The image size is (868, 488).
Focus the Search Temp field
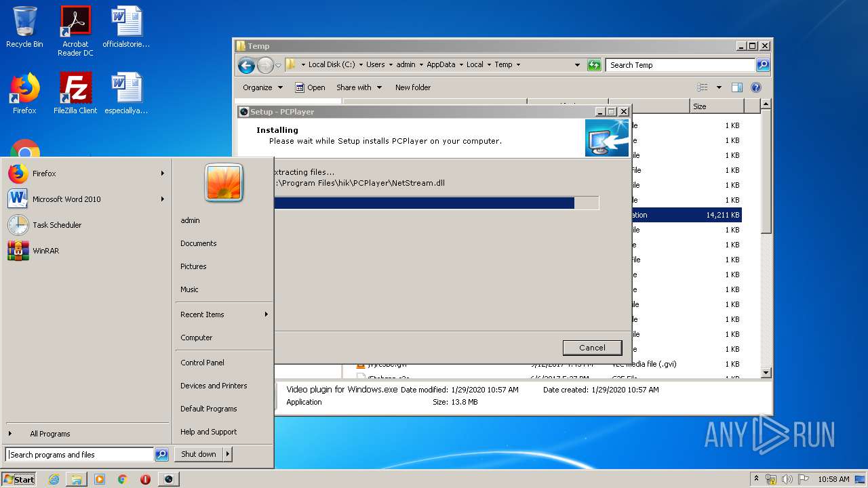tap(680, 65)
